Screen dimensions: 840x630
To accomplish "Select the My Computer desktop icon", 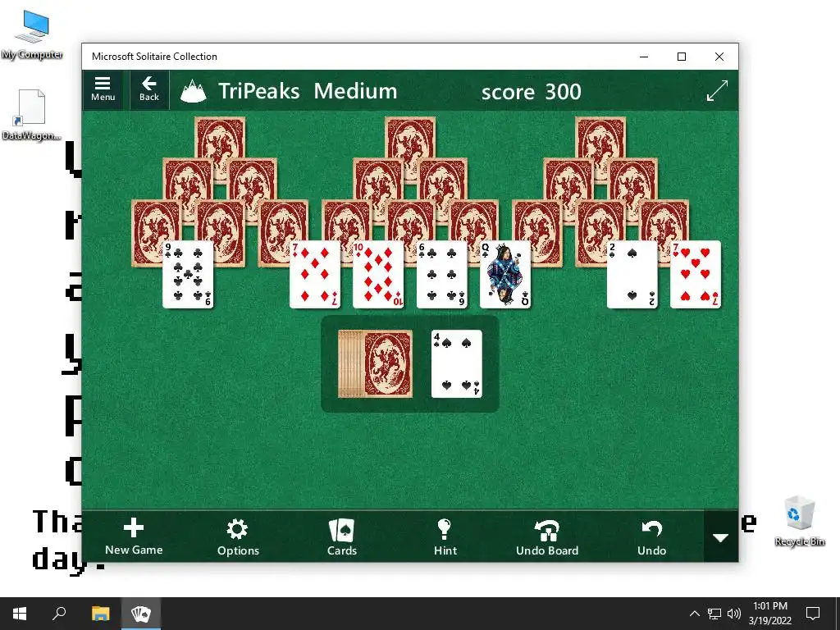I will (x=32, y=34).
